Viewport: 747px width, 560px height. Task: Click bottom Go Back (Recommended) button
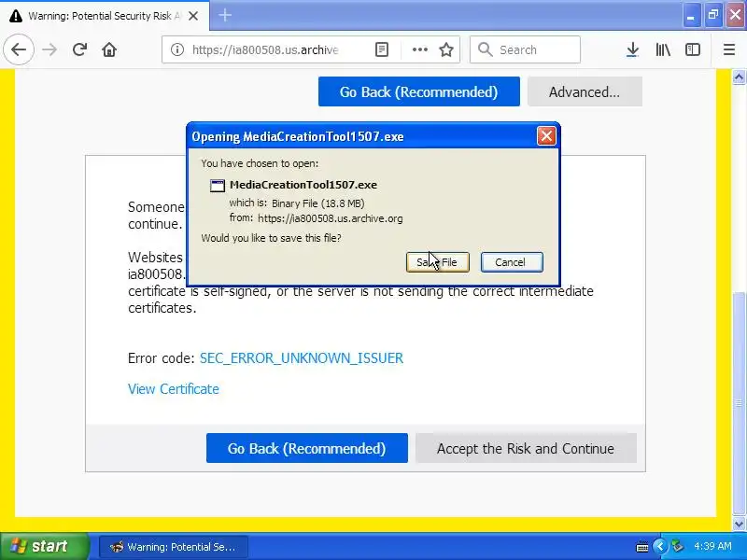click(x=307, y=448)
